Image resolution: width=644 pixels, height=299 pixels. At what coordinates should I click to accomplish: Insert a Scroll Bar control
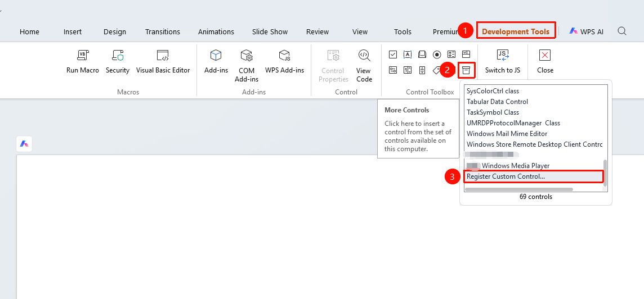coord(422,70)
